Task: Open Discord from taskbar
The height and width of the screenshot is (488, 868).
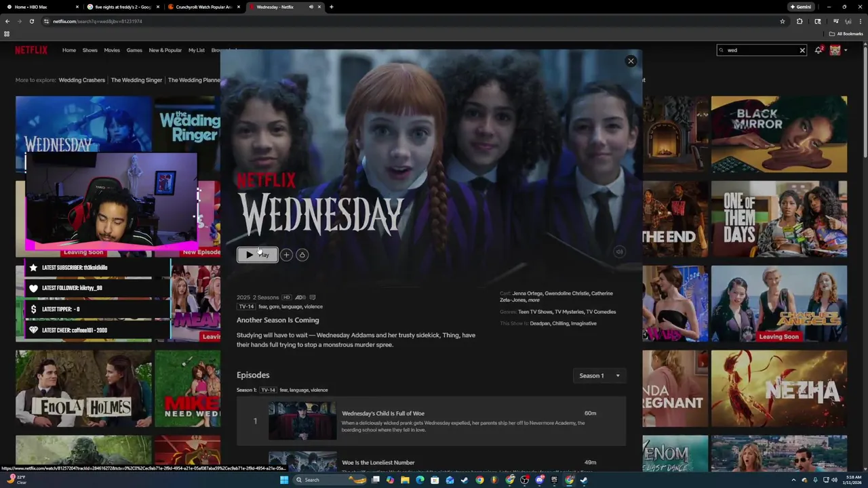Action: point(540,480)
